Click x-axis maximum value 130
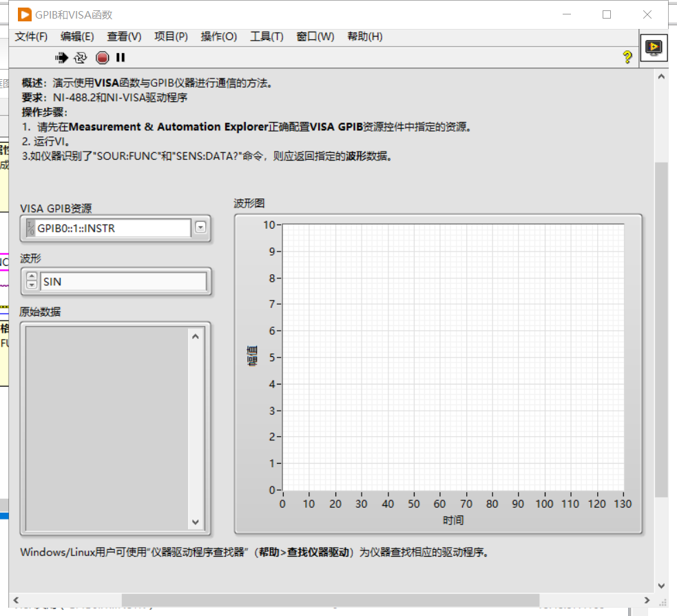The image size is (677, 616). [623, 504]
